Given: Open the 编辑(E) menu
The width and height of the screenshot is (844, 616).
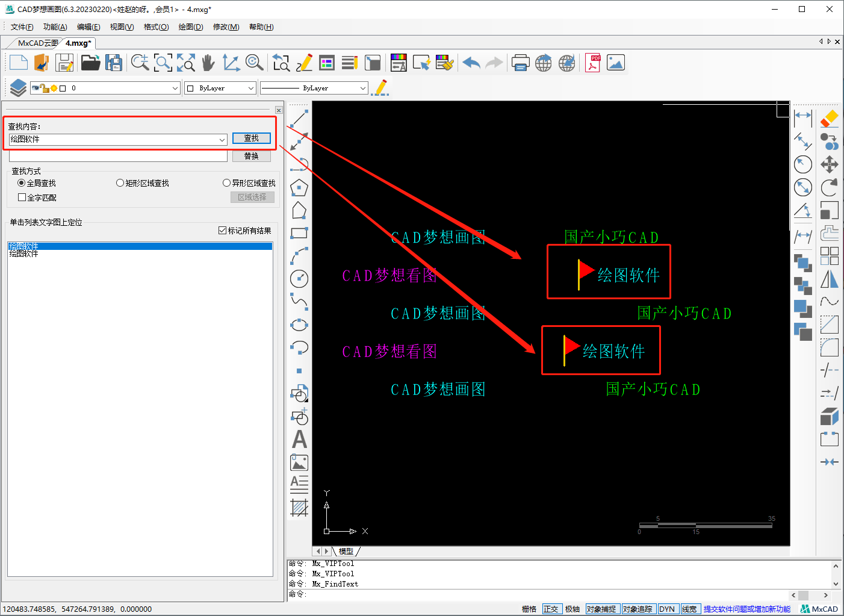Looking at the screenshot, I should [x=88, y=27].
